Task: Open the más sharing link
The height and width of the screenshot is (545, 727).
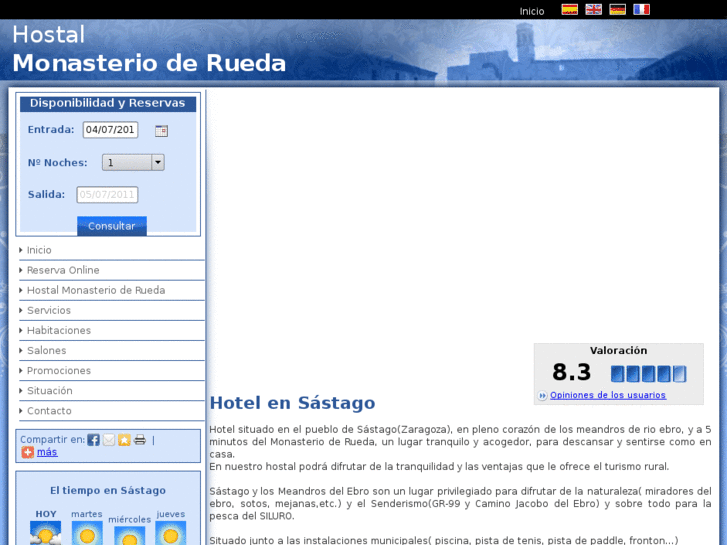Action: 47,452
